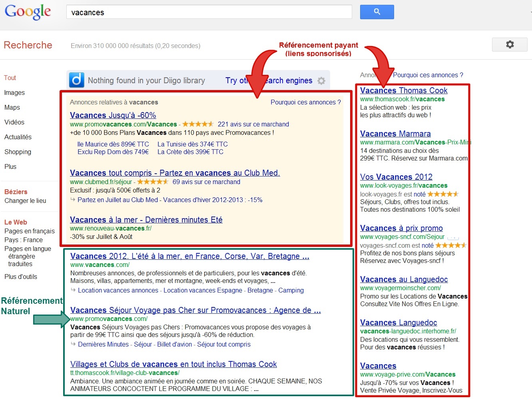Filter by Pages en français

(30, 231)
